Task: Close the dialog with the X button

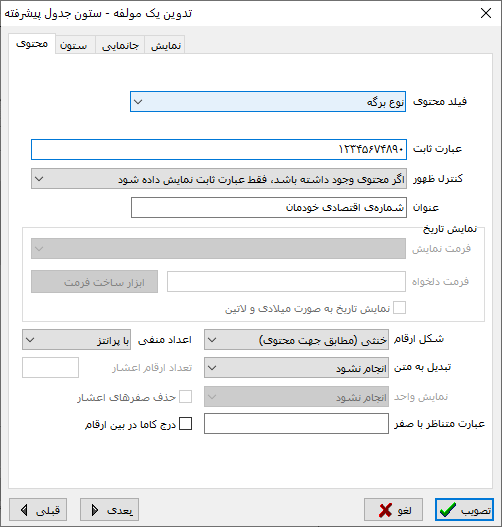Action: (x=486, y=13)
